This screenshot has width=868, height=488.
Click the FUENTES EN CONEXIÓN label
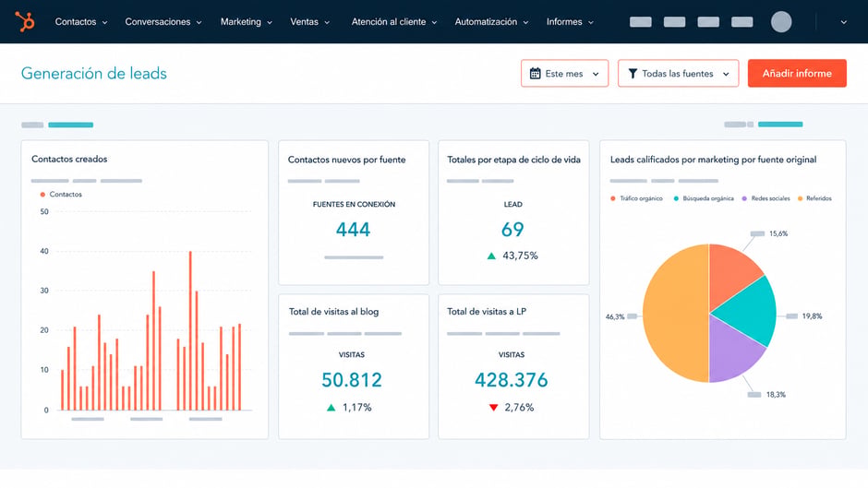point(354,204)
